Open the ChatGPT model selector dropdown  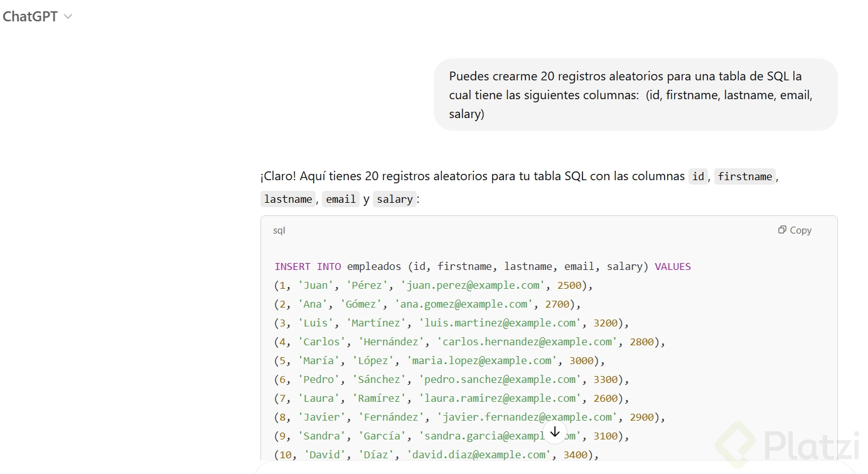36,17
